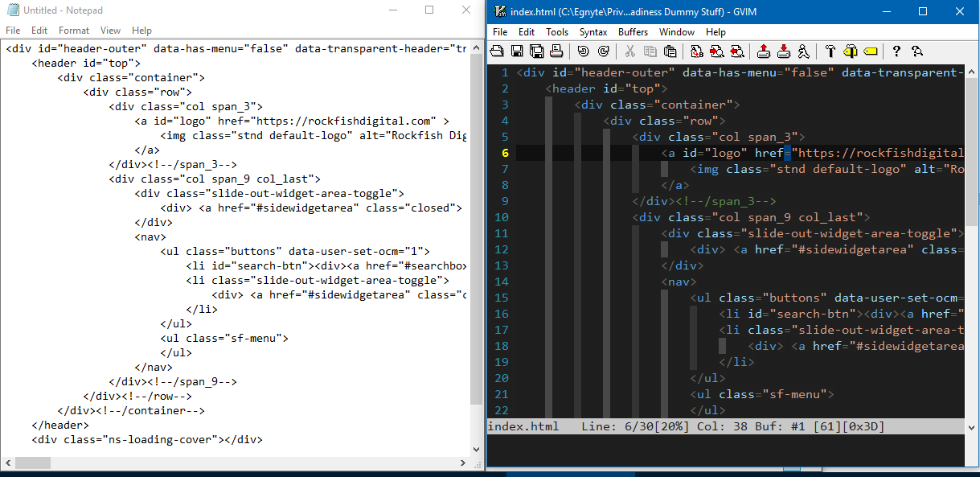Click the Open file icon in GVIM toolbar
Screen dimensions: 980x477
pos(498,51)
